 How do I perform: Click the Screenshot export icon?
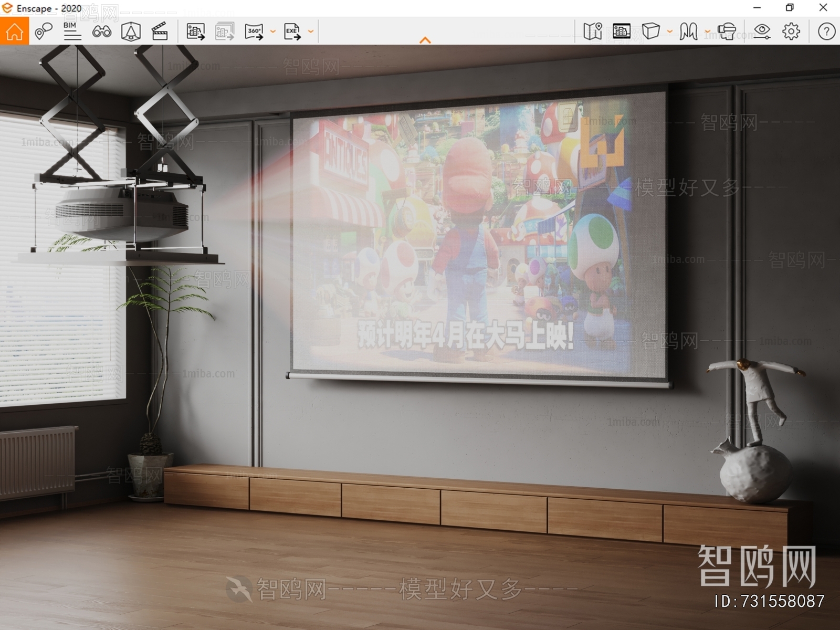(x=195, y=31)
